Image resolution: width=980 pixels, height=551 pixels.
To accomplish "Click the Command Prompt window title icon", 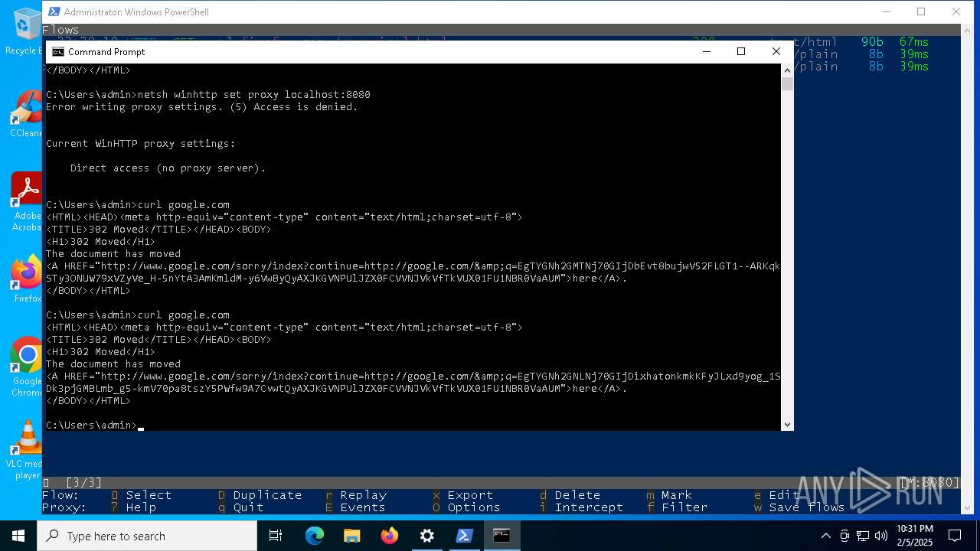I will 58,51.
